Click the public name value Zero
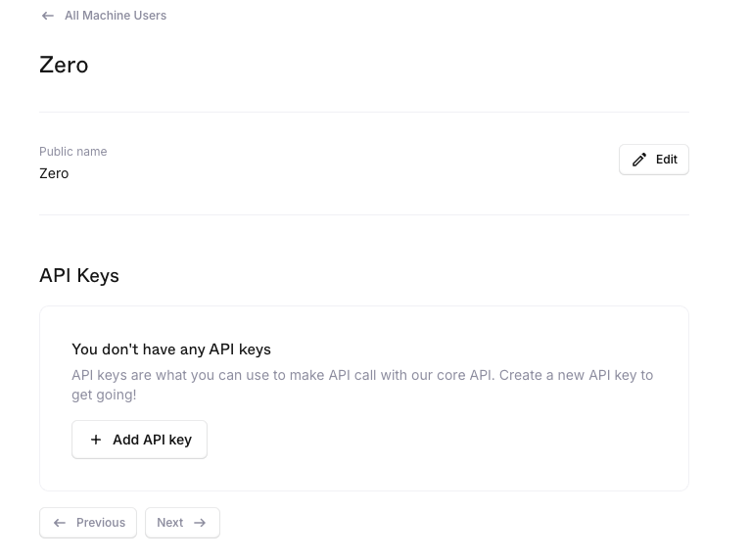 pyautogui.click(x=54, y=173)
